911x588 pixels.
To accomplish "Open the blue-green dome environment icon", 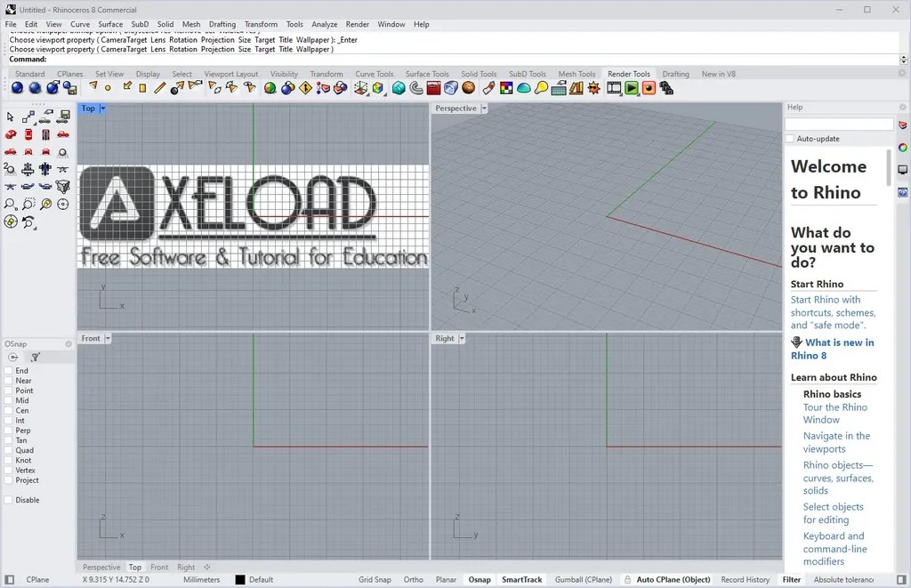I will (x=523, y=88).
